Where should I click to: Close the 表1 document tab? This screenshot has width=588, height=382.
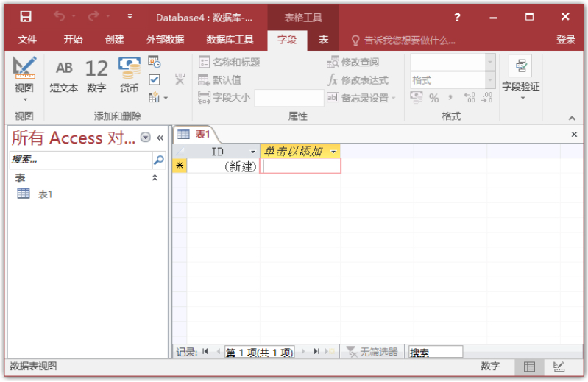click(574, 134)
